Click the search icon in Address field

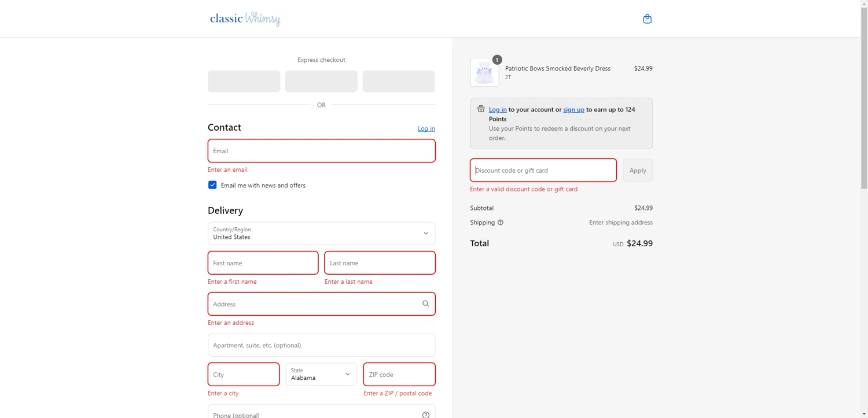[425, 304]
